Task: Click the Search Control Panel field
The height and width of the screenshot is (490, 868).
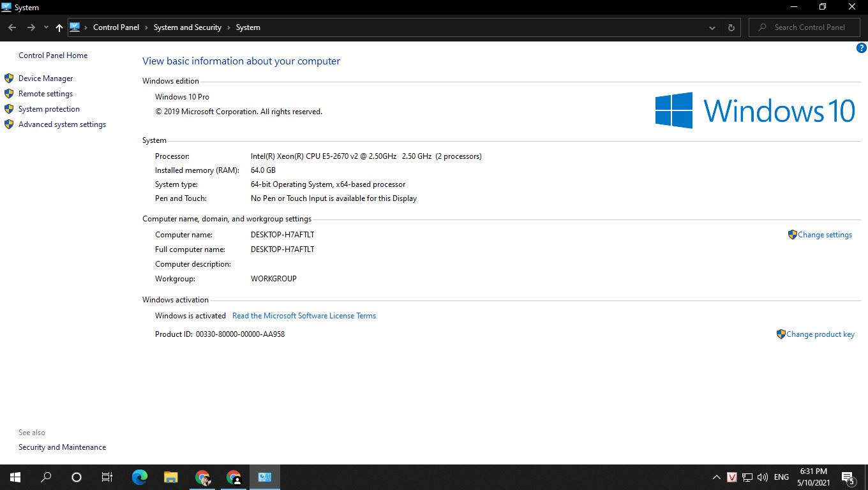Action: tap(809, 27)
